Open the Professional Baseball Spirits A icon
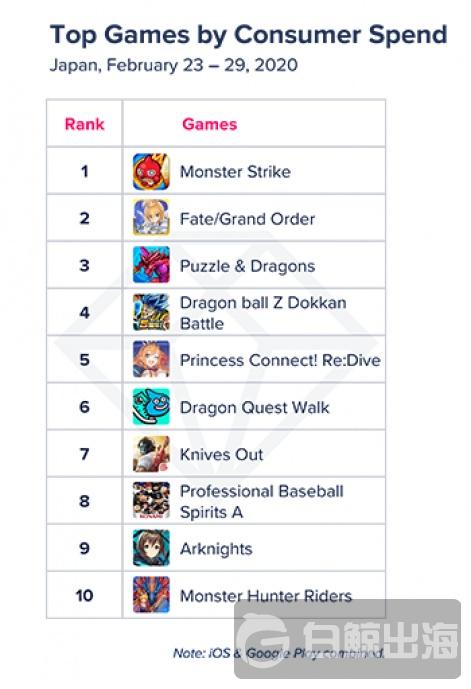471x689 pixels. click(151, 501)
